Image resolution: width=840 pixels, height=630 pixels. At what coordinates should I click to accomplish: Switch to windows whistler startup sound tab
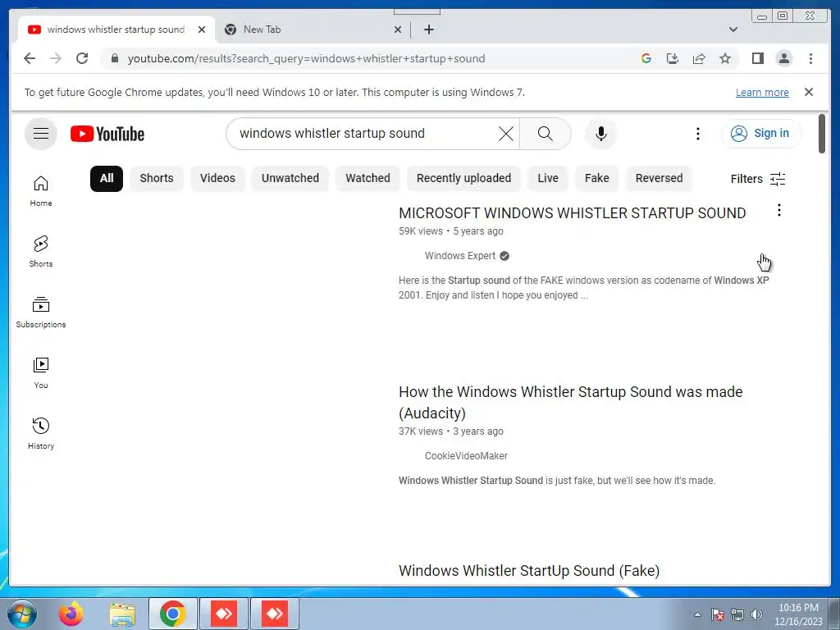(x=116, y=30)
